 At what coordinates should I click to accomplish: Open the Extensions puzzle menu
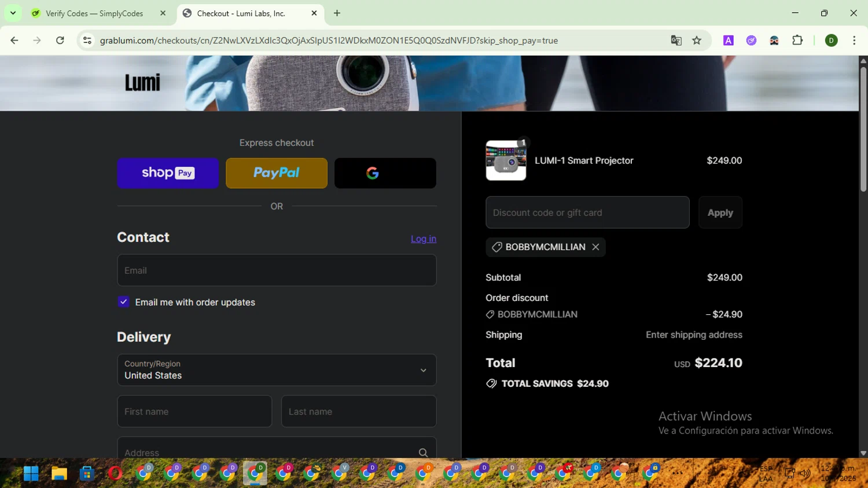coord(797,41)
